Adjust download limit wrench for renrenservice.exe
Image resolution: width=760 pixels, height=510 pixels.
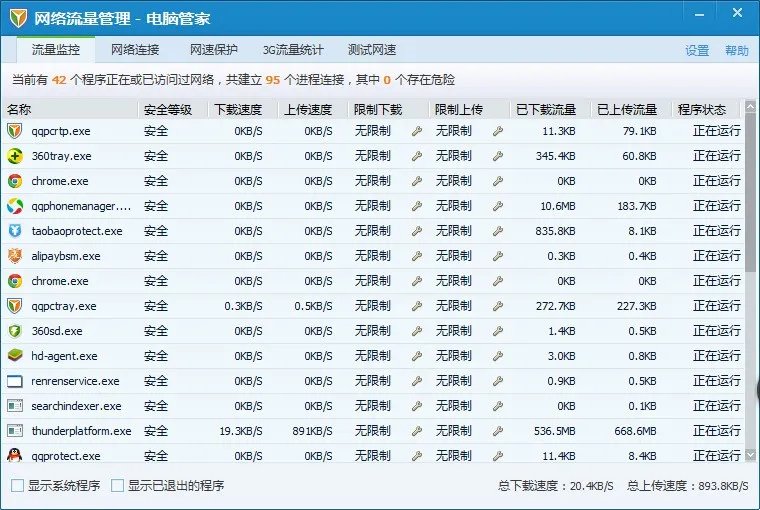pyautogui.click(x=416, y=381)
